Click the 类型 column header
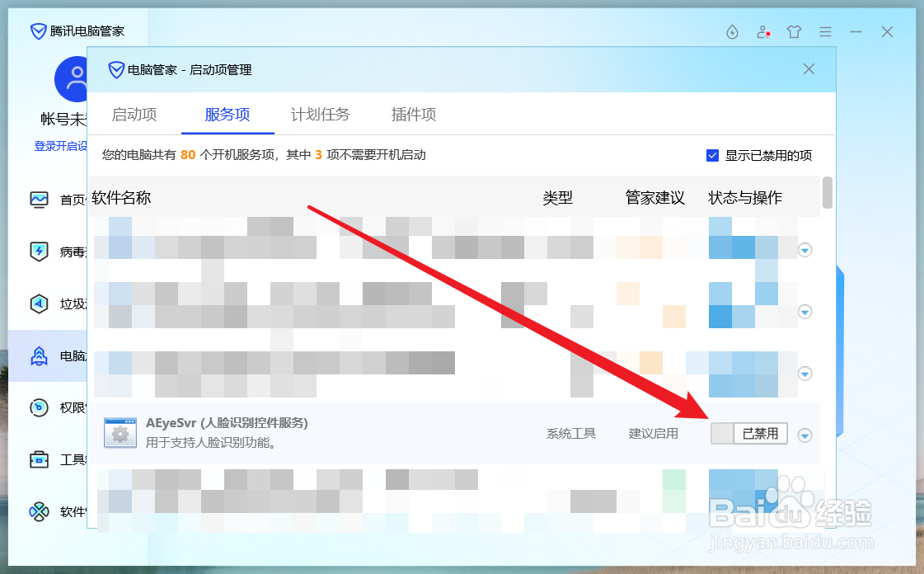Image resolution: width=924 pixels, height=574 pixels. (557, 198)
